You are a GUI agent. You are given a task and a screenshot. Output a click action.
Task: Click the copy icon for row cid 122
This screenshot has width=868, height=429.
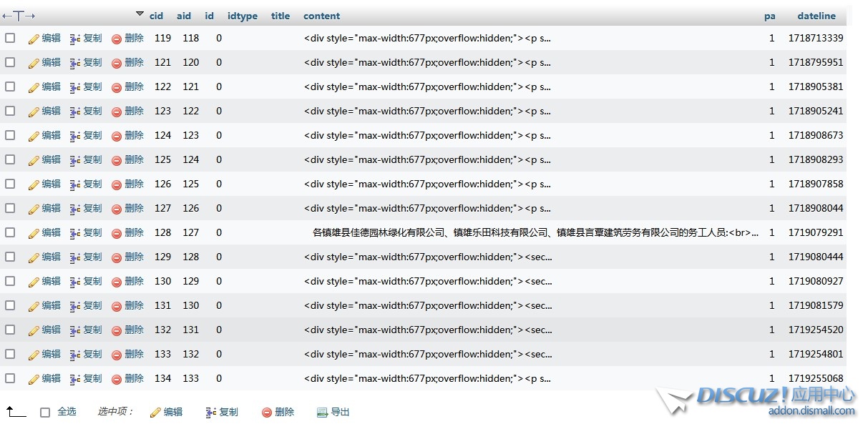point(74,87)
